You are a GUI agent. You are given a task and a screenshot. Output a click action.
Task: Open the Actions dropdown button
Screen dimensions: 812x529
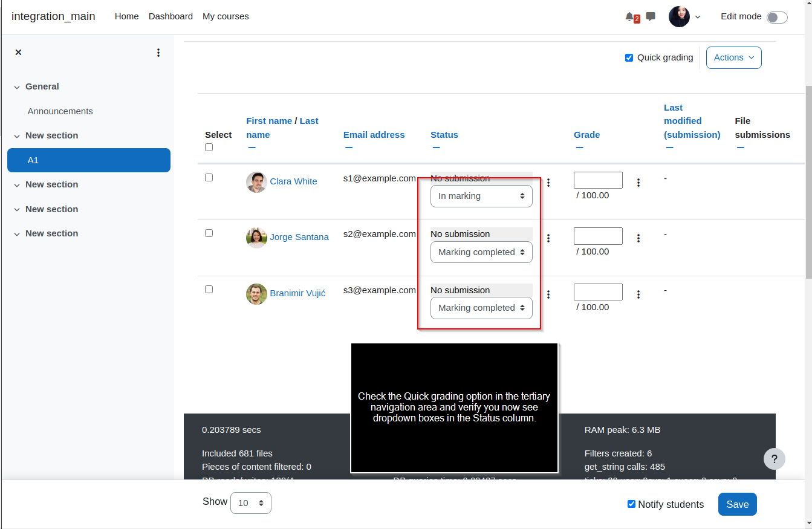pos(733,57)
